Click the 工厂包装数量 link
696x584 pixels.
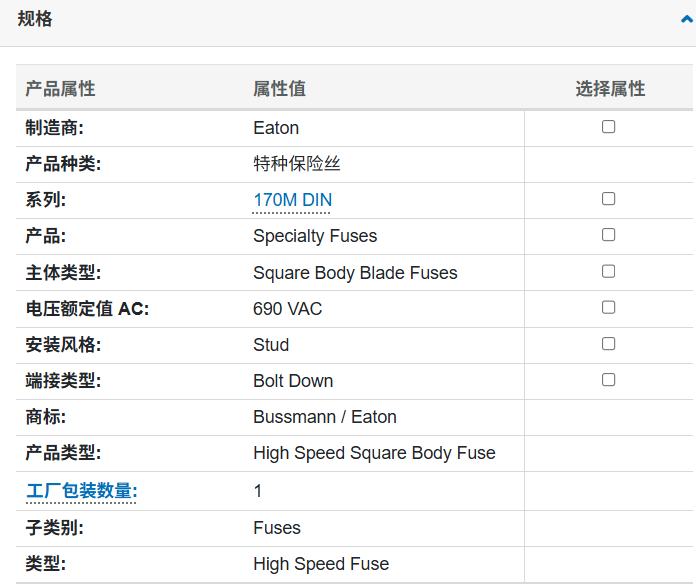click(81, 491)
